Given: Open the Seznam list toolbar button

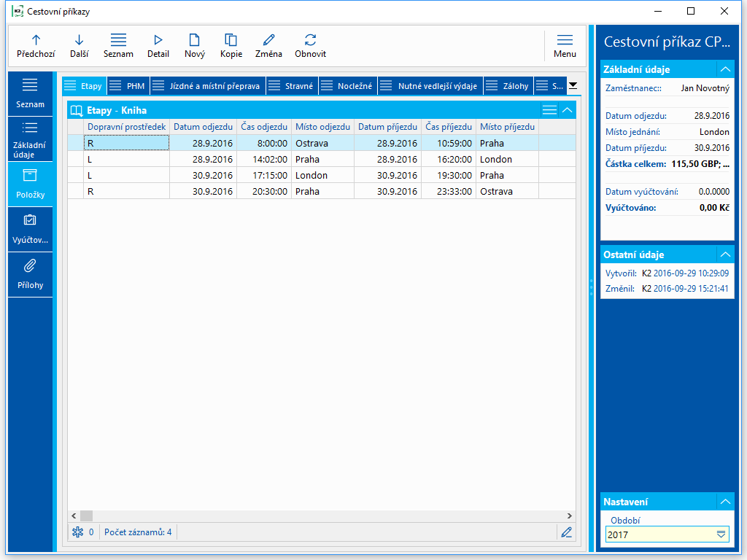Looking at the screenshot, I should click(118, 46).
